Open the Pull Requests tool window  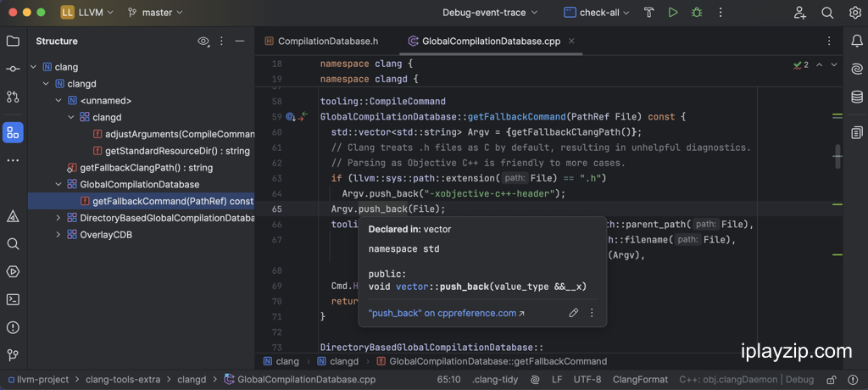click(x=13, y=97)
